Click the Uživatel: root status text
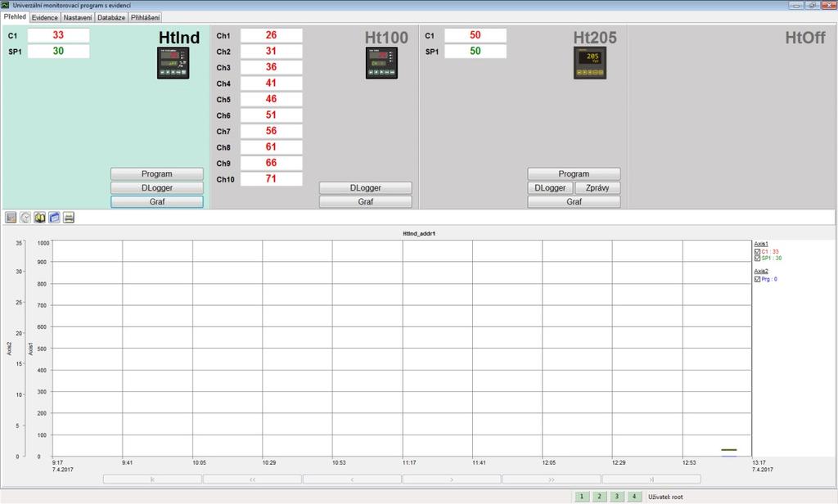Screen dimensions: 838x504 pos(665,497)
